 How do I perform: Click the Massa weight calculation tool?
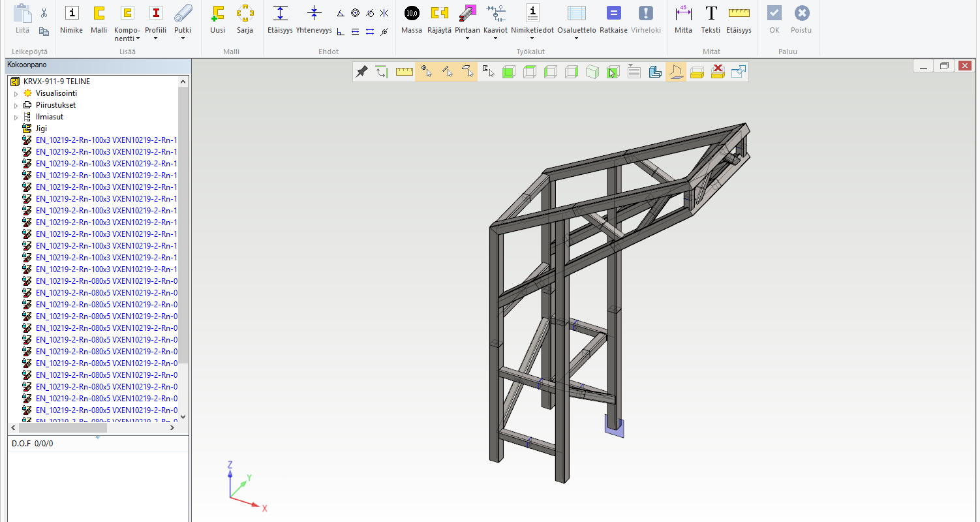click(411, 18)
